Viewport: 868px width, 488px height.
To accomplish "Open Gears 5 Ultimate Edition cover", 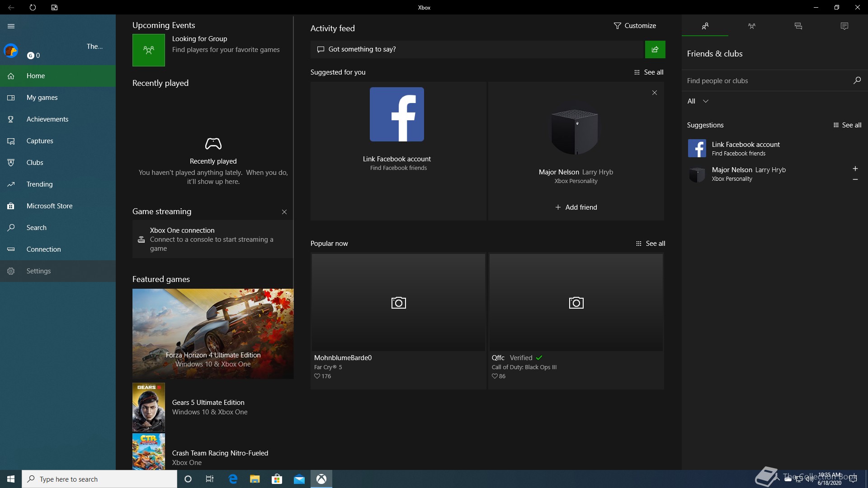I will click(149, 407).
